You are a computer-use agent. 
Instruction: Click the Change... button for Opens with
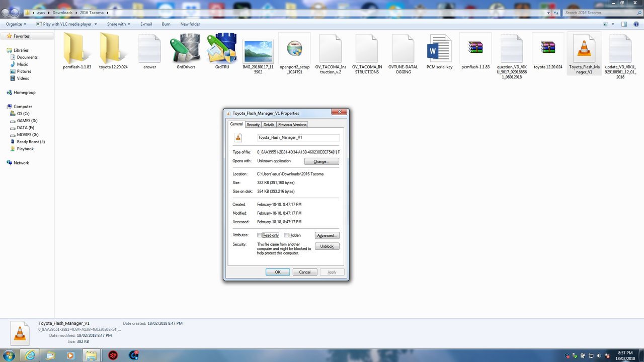(321, 161)
